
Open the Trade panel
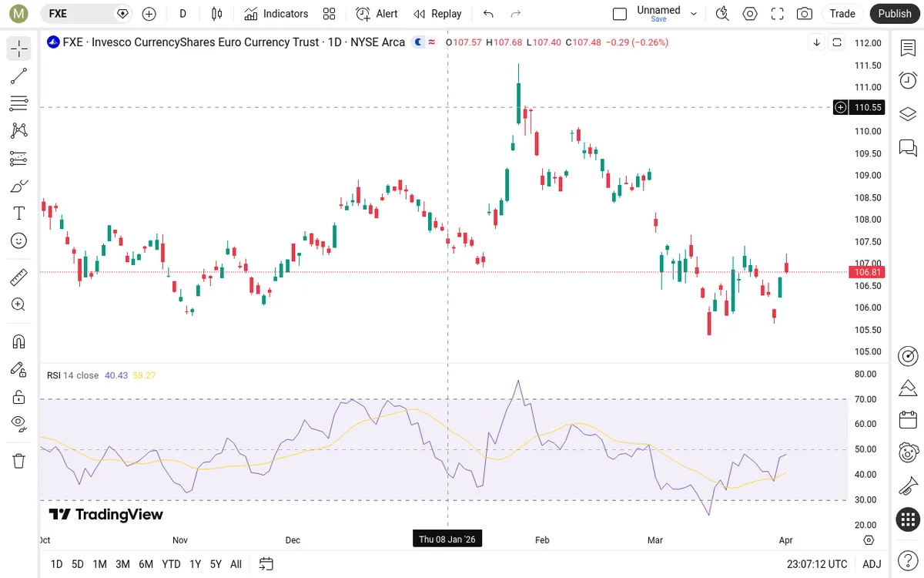[x=842, y=14]
